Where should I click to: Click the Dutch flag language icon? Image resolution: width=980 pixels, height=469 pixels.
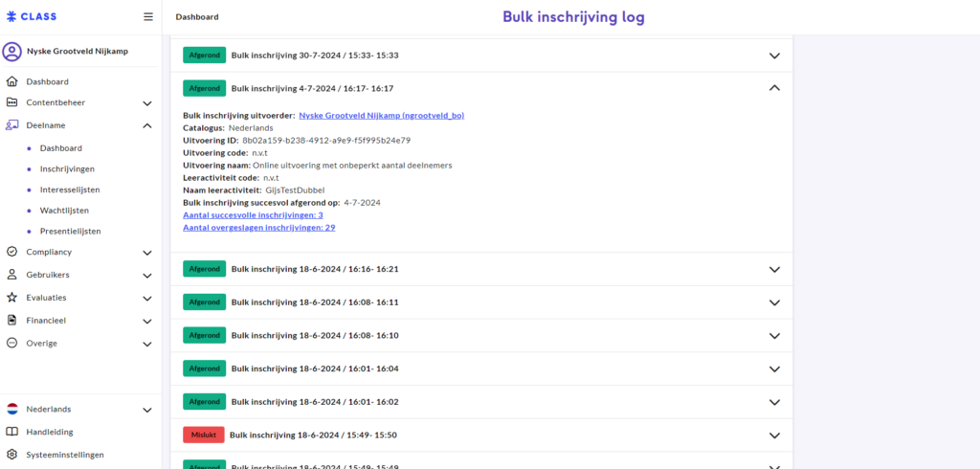(11, 409)
